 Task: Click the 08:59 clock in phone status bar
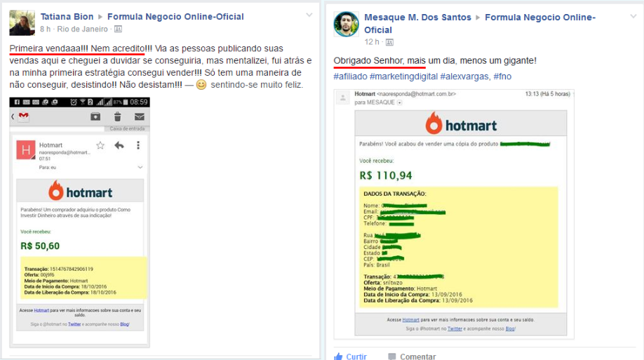point(139,102)
